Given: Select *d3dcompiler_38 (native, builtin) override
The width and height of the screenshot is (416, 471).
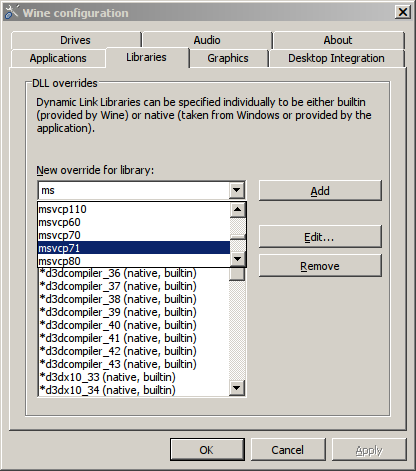Looking at the screenshot, I should [x=134, y=299].
